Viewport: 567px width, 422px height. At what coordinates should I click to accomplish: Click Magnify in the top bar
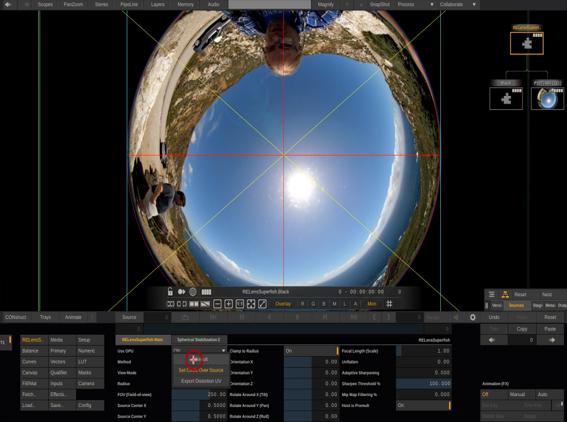coord(325,4)
